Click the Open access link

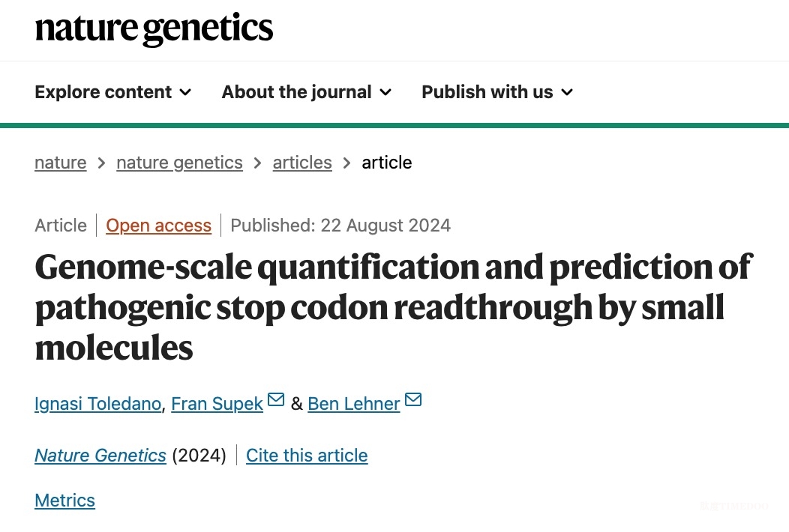click(158, 226)
